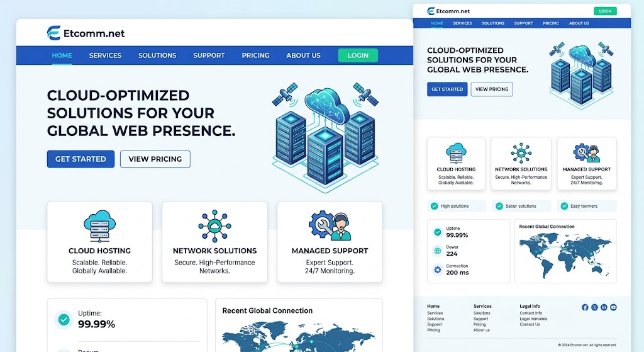Click the Secur solutions chip
This screenshot has width=644, height=352.
tap(521, 206)
